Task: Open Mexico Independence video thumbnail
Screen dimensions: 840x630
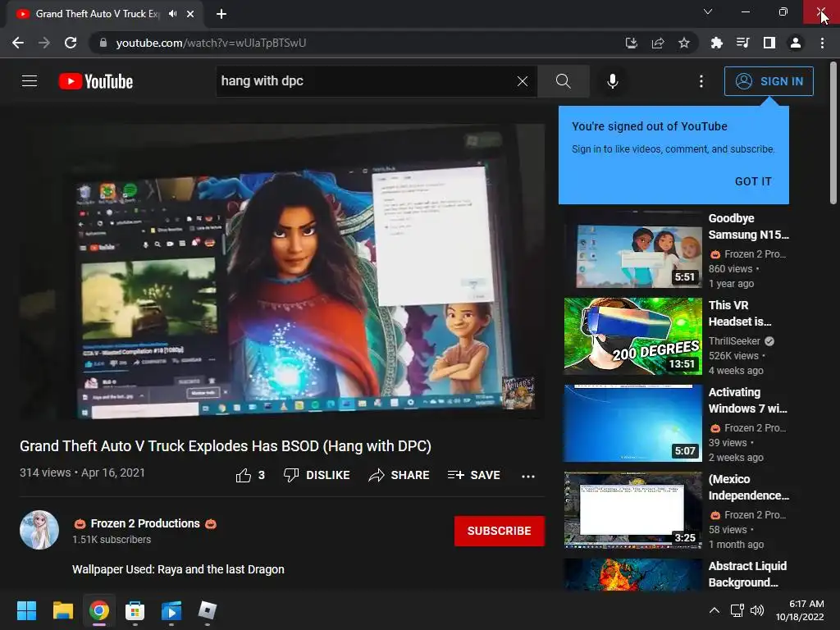Action: click(x=633, y=510)
